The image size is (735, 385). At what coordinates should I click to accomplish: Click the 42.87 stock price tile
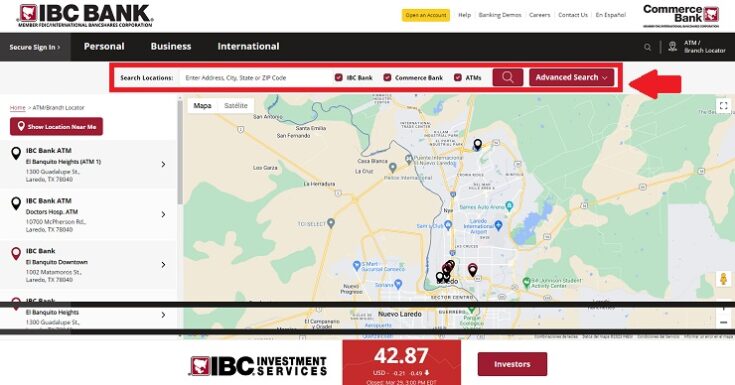pos(402,363)
